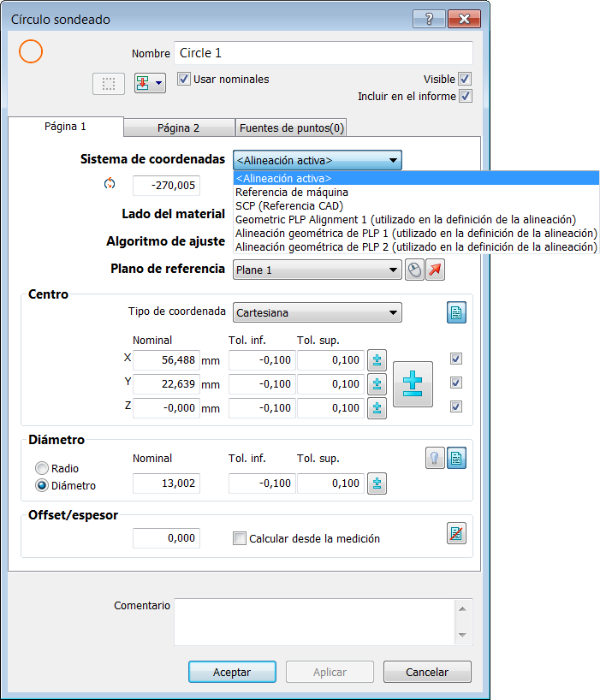
Task: Toggle the Visible checkbox
Action: coord(465,79)
